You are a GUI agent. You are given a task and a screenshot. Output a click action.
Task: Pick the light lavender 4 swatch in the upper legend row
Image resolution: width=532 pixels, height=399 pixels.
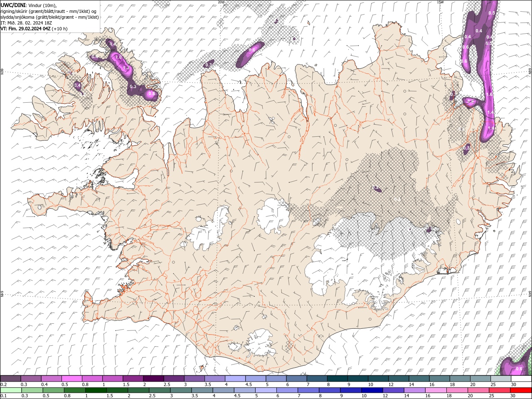(235, 379)
